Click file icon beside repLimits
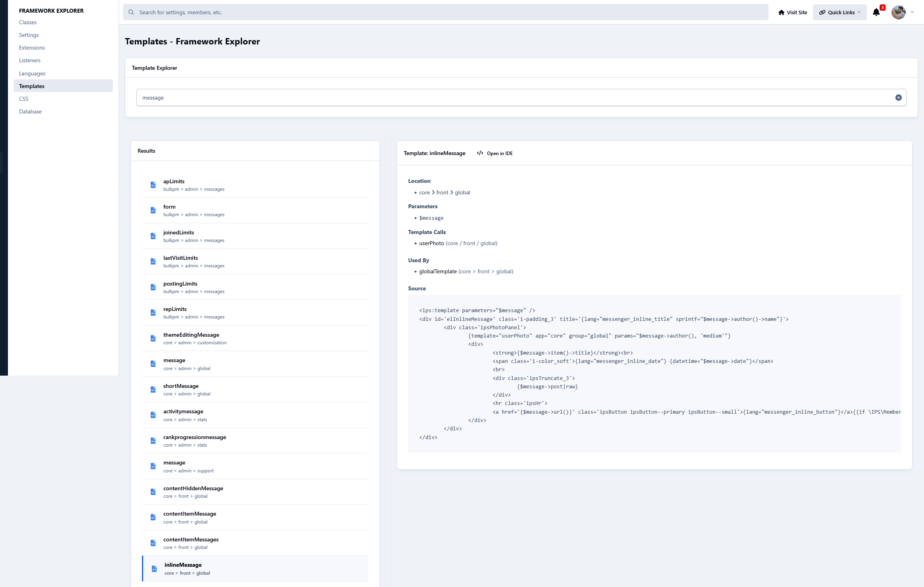 tap(153, 313)
